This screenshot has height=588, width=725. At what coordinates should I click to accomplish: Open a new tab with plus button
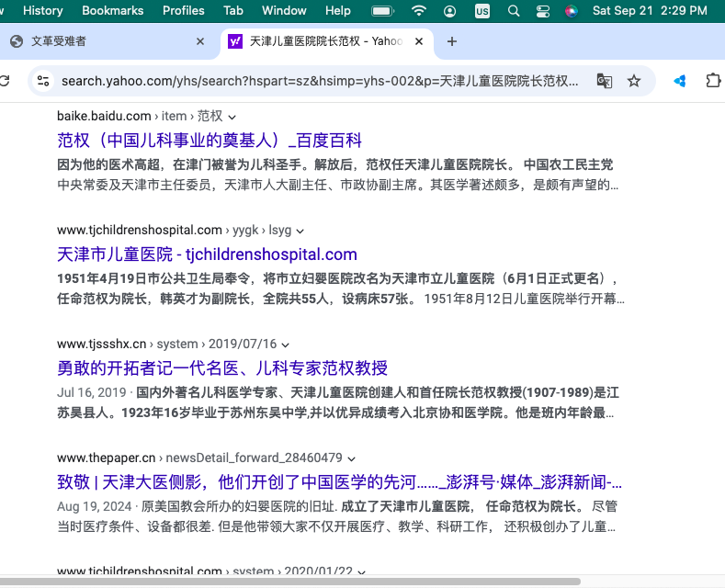coord(451,41)
